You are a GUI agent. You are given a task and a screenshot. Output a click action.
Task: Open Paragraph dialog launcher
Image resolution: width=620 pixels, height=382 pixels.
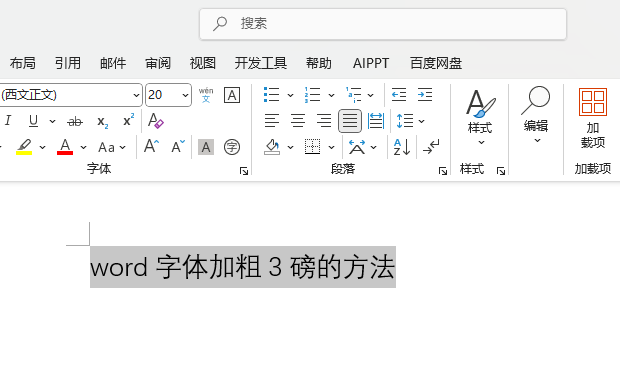(443, 171)
